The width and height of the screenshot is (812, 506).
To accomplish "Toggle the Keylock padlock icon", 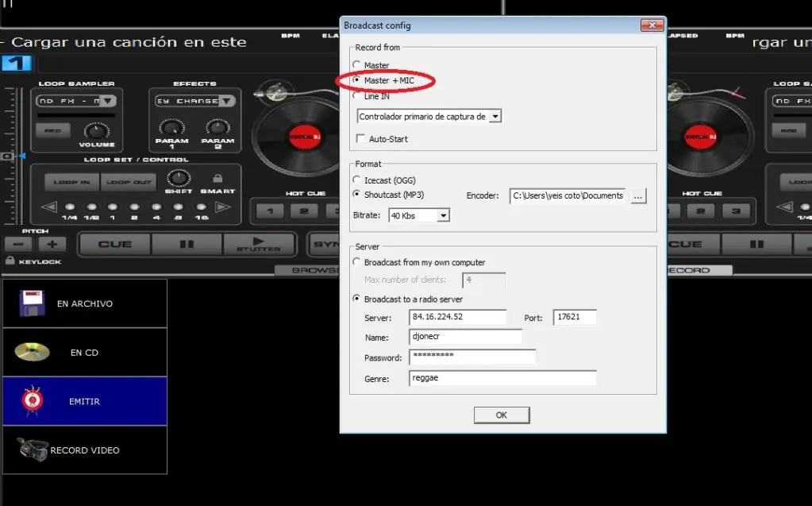I will click(x=10, y=261).
